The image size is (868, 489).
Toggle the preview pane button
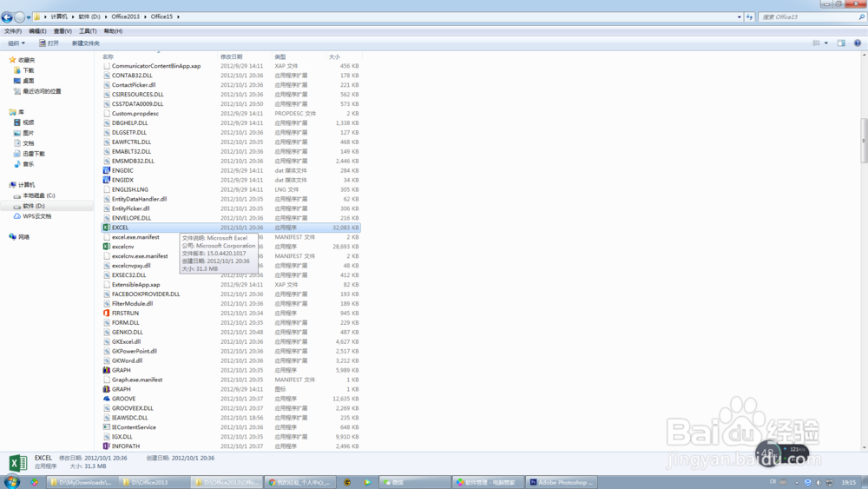tap(841, 43)
